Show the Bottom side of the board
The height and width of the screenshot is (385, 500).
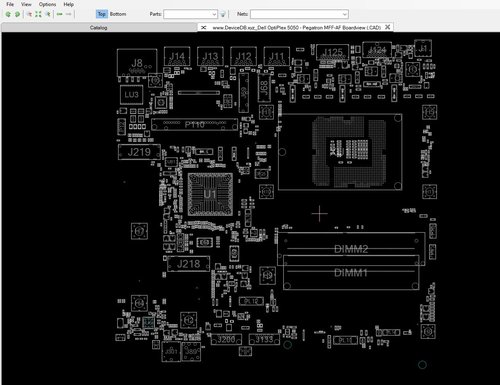(x=118, y=14)
